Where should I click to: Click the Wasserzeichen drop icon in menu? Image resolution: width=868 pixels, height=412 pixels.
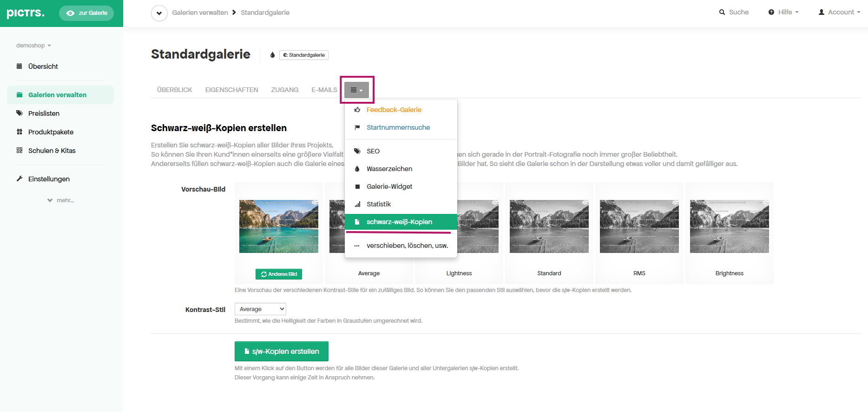(357, 169)
